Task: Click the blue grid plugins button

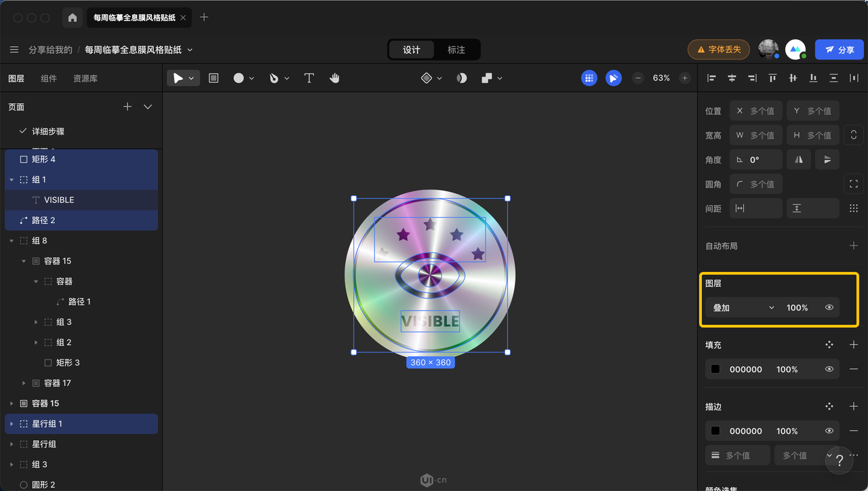Action: [x=589, y=78]
